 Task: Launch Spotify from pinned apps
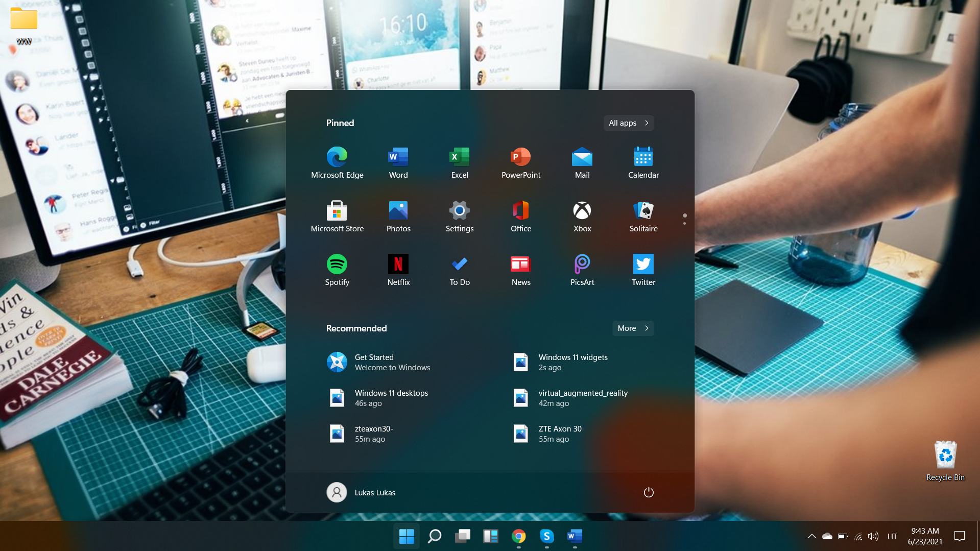click(x=337, y=271)
